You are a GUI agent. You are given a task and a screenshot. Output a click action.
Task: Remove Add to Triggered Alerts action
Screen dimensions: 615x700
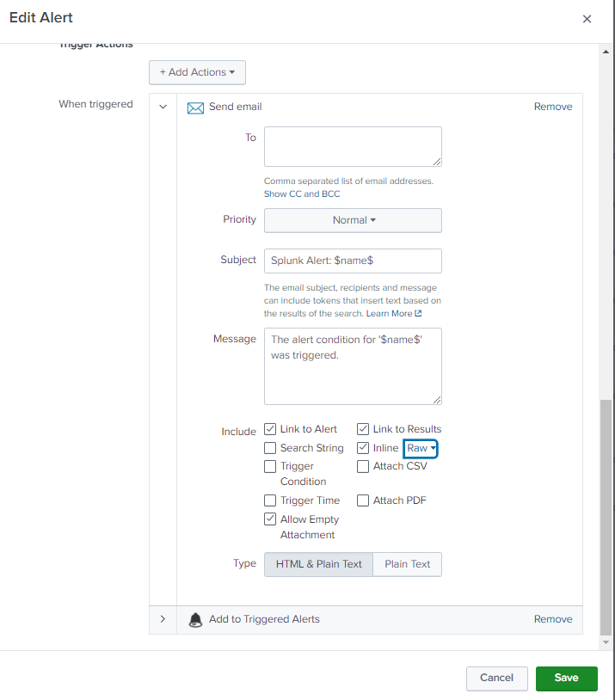[x=553, y=619]
